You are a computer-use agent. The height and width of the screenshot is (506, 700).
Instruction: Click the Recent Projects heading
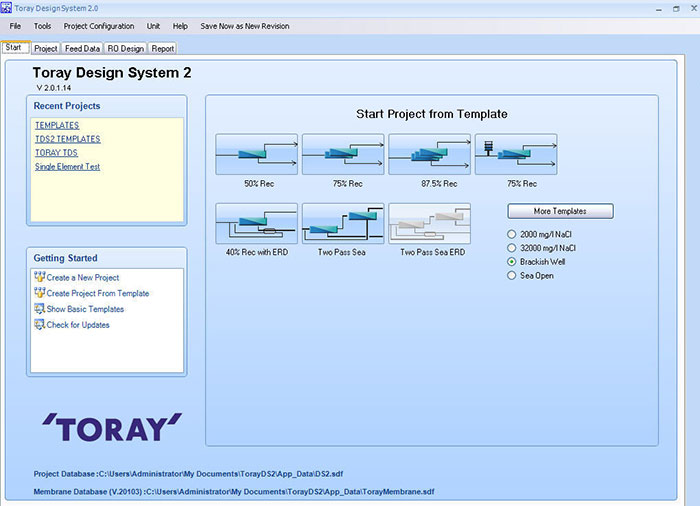pos(67,106)
